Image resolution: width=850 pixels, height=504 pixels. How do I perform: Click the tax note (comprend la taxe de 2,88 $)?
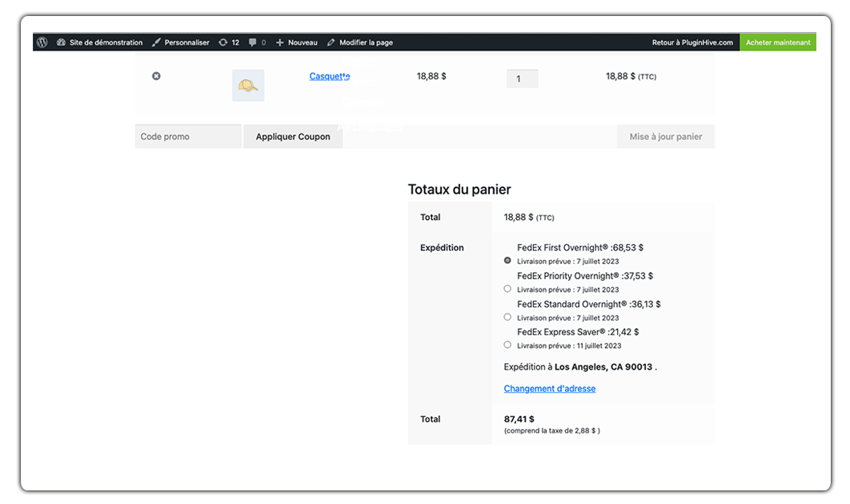coord(551,431)
